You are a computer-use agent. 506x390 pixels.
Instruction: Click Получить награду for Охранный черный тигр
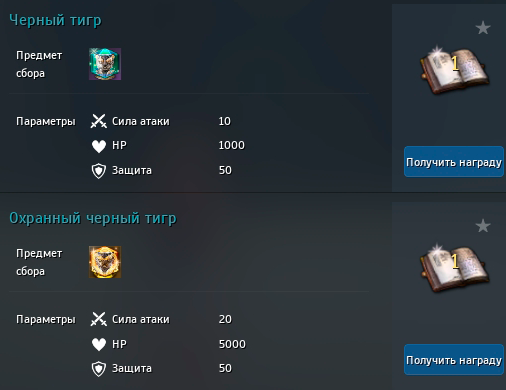pyautogui.click(x=454, y=360)
